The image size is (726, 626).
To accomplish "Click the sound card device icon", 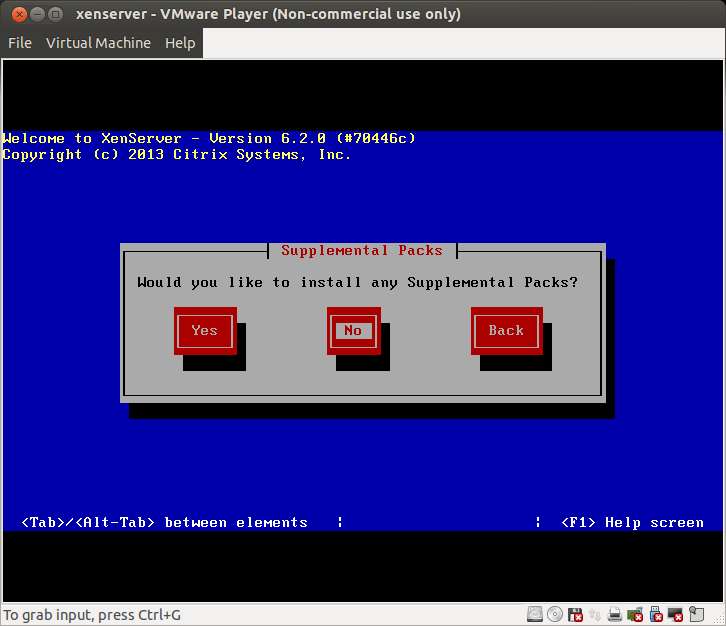I will pos(635,614).
